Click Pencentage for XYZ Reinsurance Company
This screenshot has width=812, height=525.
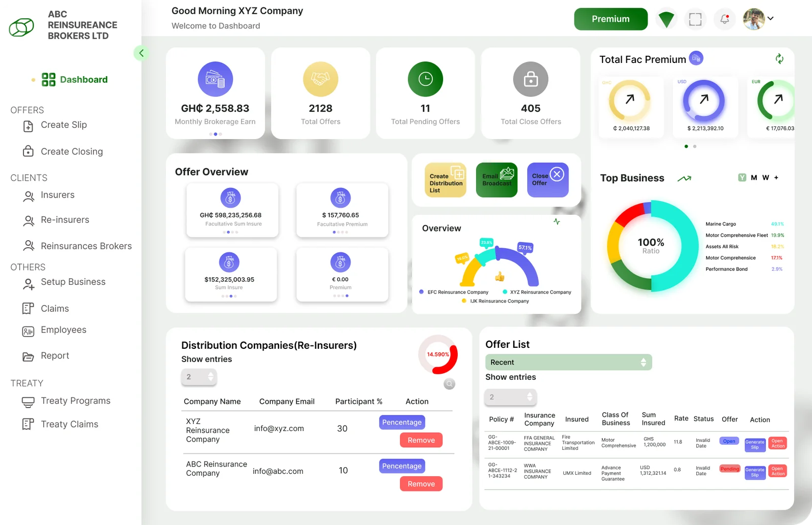coord(402,422)
